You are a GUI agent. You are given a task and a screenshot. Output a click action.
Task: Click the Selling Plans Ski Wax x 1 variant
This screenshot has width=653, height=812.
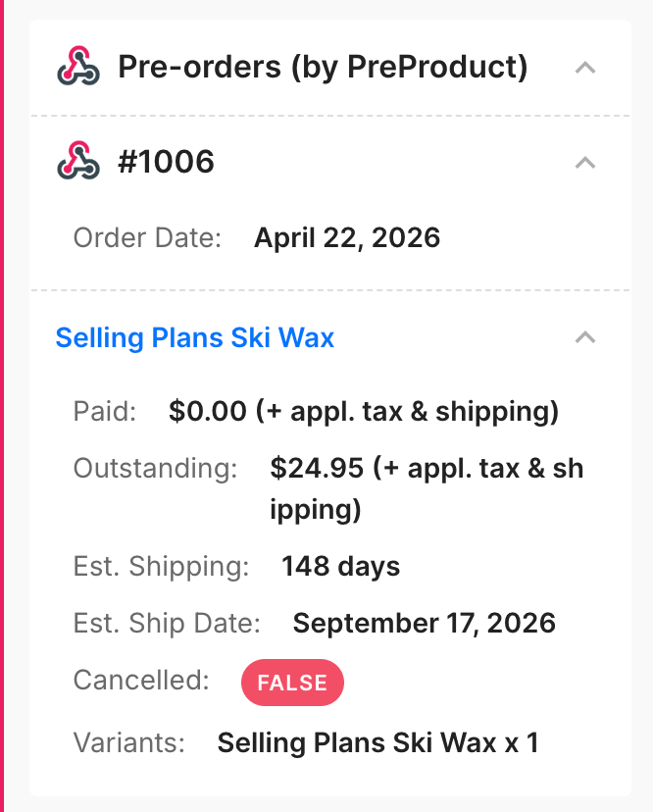(377, 742)
